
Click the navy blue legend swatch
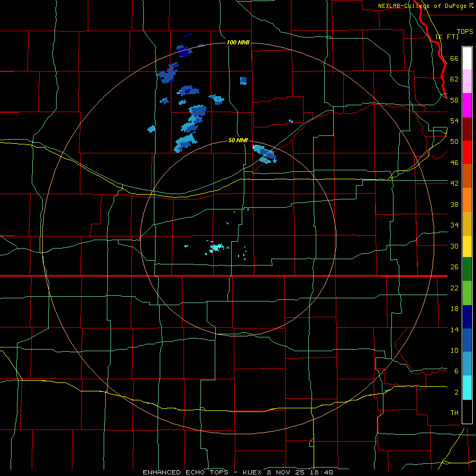click(x=467, y=317)
